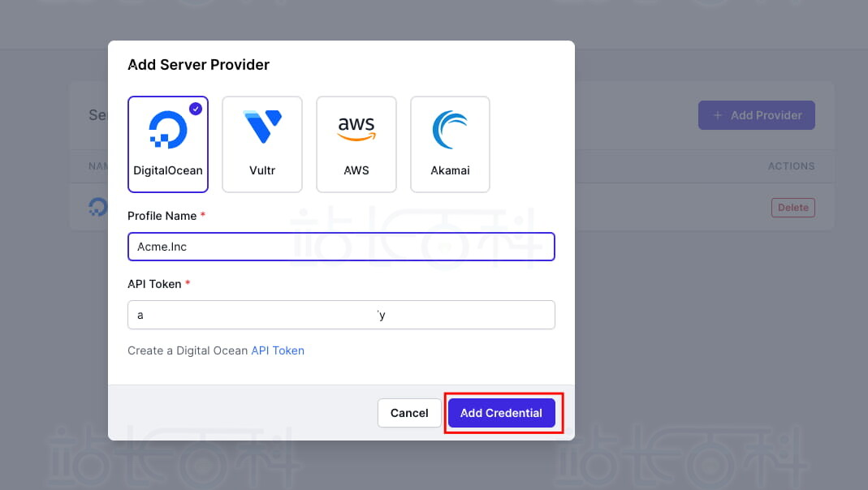The height and width of the screenshot is (490, 868).
Task: Focus the Profile Name input field
Action: pos(341,247)
